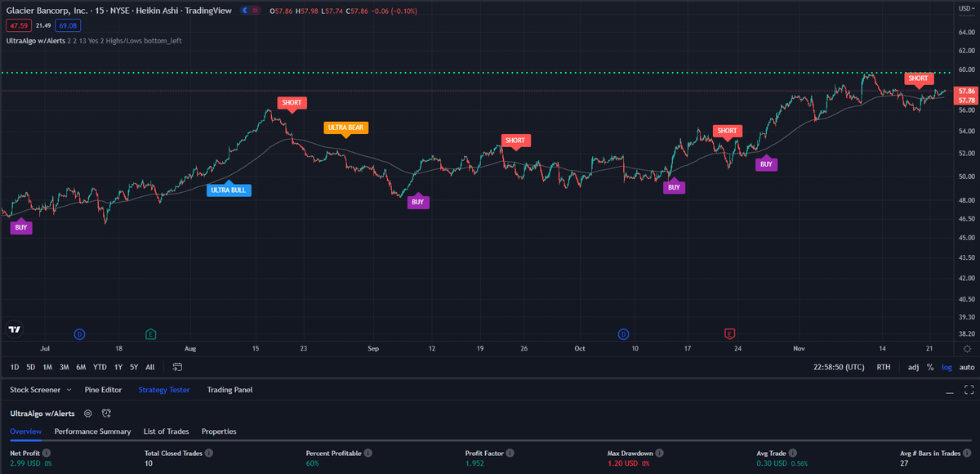Set range to YTD
This screenshot has height=474, width=980.
click(100, 368)
